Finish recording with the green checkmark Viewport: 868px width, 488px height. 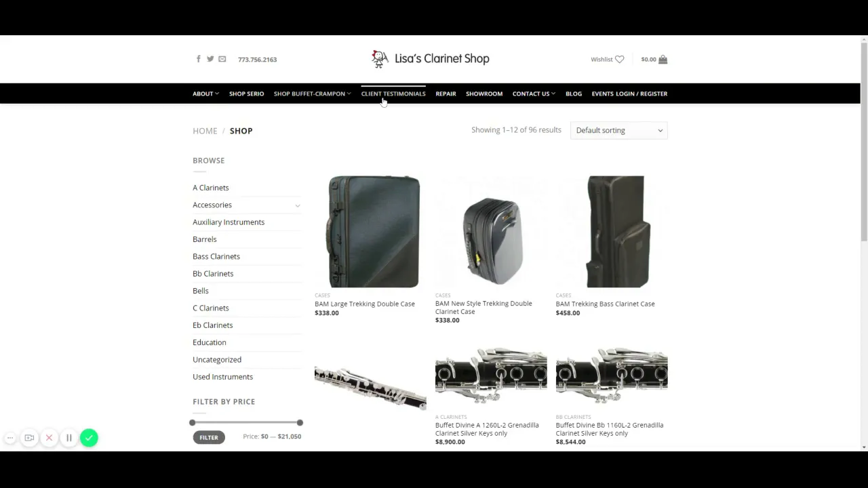(89, 438)
